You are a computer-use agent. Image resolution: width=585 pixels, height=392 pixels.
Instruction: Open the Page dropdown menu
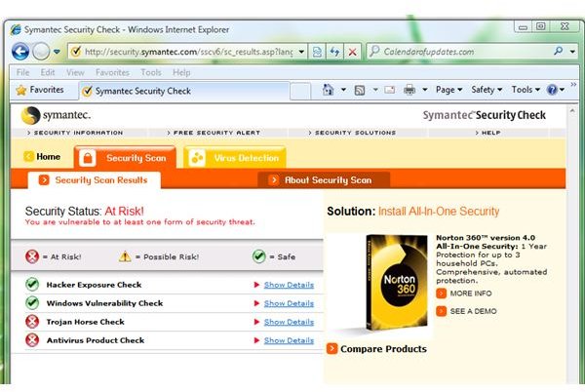[x=449, y=90]
